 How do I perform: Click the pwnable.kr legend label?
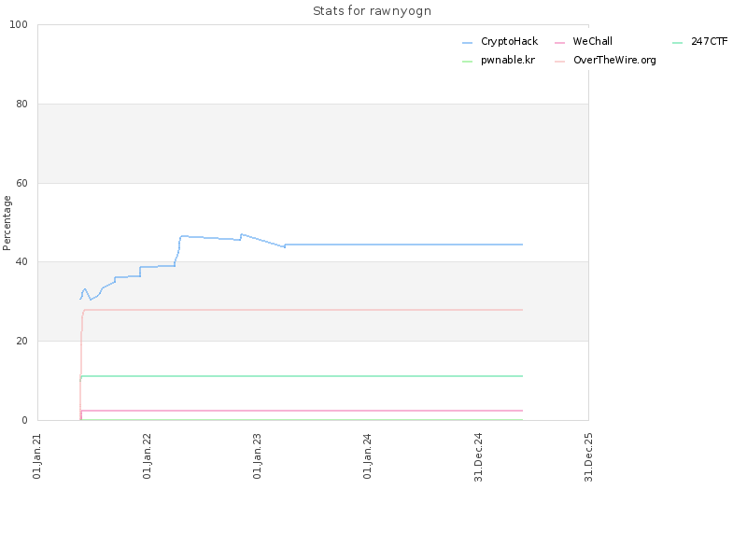coord(508,60)
